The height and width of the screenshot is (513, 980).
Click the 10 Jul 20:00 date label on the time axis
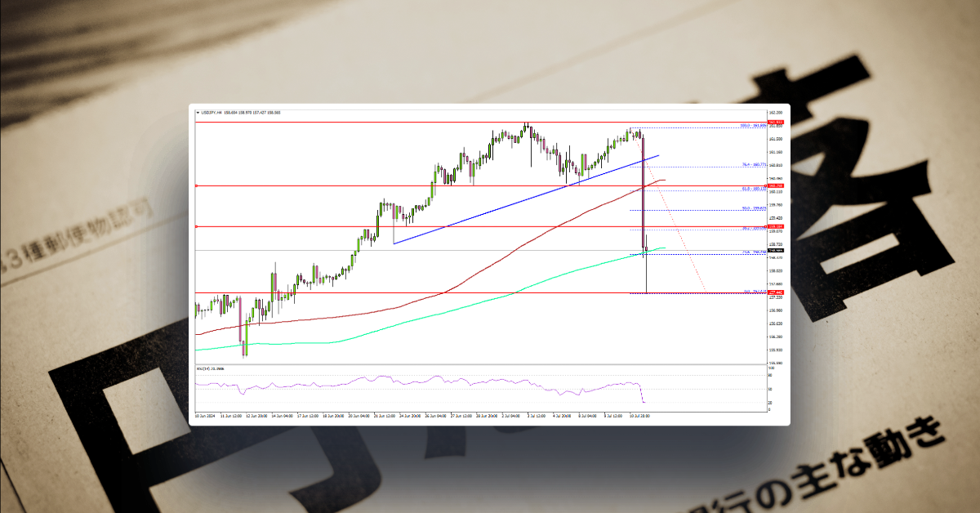639,415
